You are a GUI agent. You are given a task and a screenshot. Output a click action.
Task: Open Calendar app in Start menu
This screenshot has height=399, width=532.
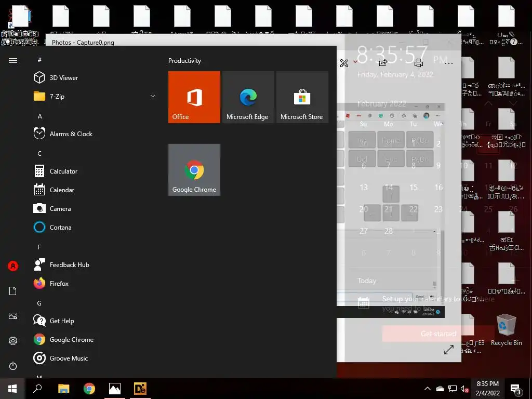click(x=62, y=190)
